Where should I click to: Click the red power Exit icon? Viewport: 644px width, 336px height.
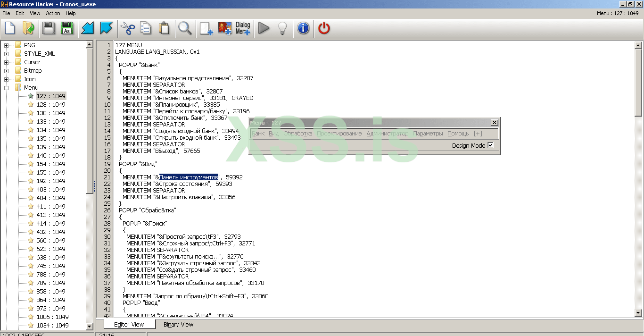[324, 28]
